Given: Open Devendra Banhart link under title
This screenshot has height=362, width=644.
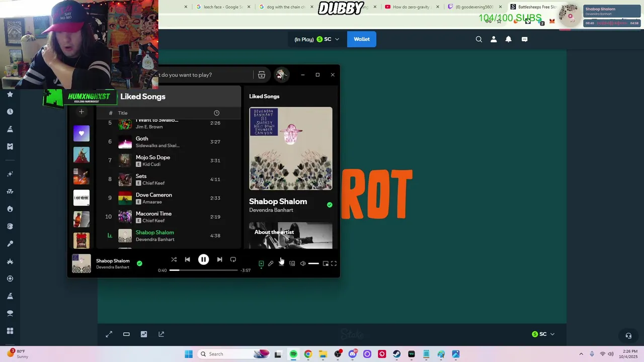Looking at the screenshot, I should coord(271,210).
